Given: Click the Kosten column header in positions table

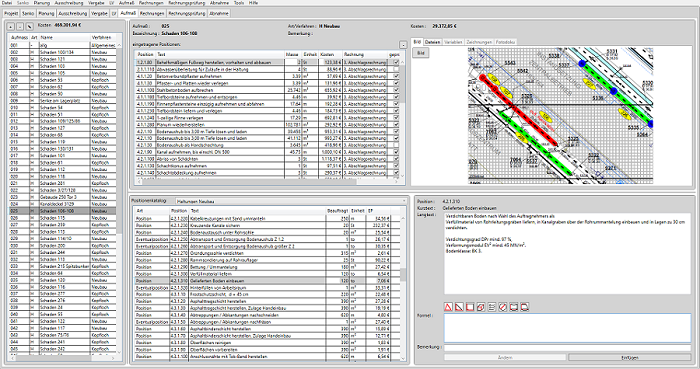Looking at the screenshot, I should click(330, 54).
